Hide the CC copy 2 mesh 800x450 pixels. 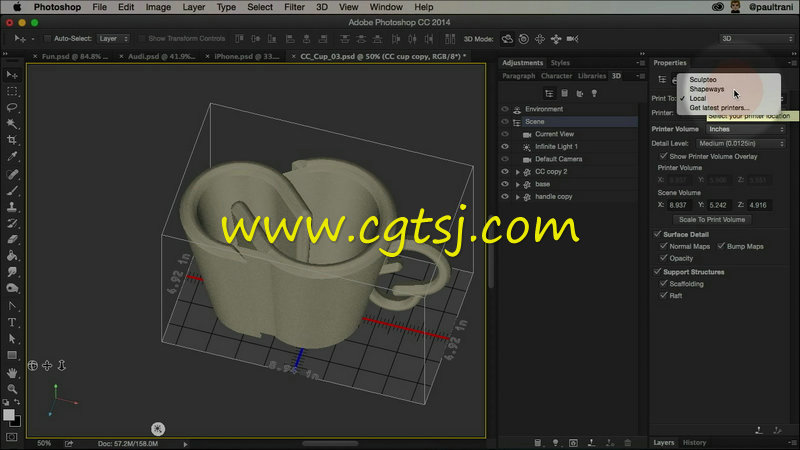click(x=505, y=171)
